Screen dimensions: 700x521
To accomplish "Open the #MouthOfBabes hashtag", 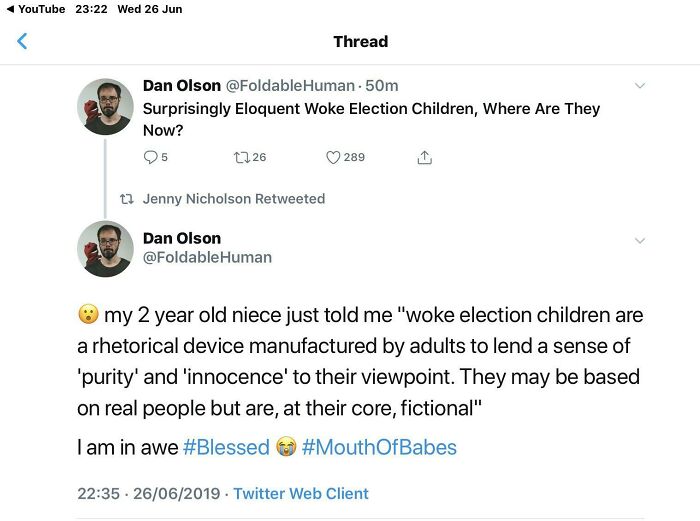I will 379,447.
